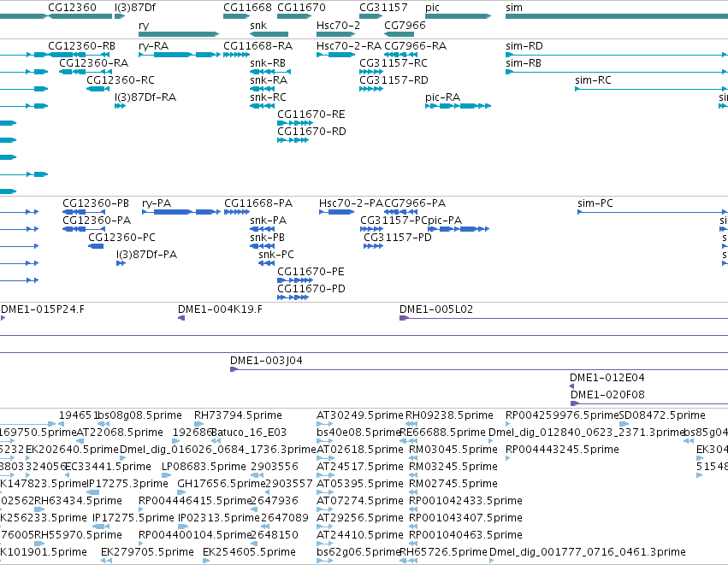Select the Hsc70-2 gene label
728x565 pixels.
338,25
